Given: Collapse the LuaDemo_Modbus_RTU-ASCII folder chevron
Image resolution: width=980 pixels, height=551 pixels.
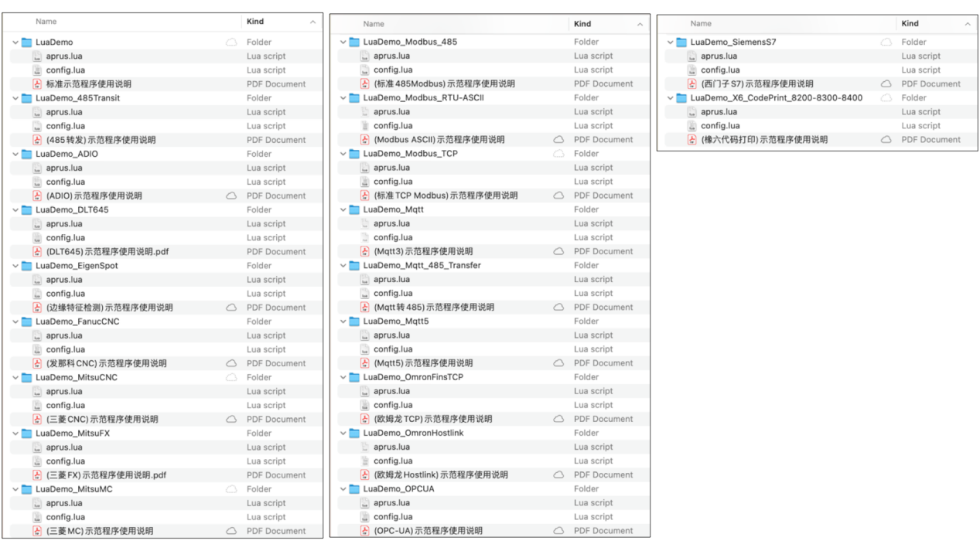Looking at the screenshot, I should tap(343, 98).
